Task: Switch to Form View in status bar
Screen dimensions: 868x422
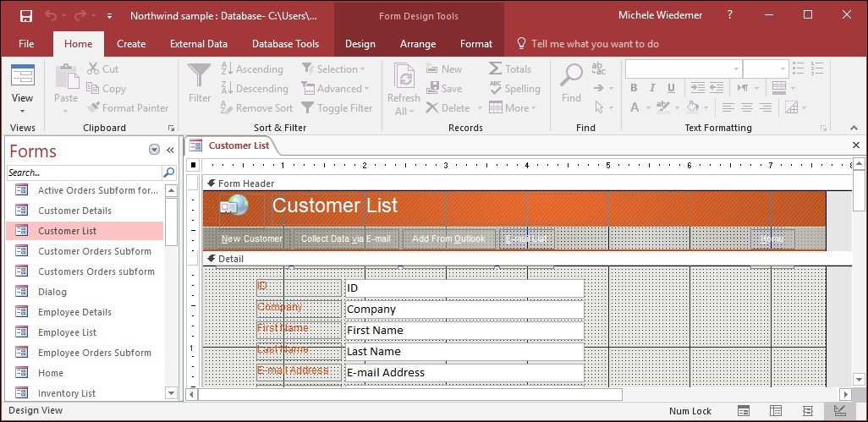Action: point(744,410)
